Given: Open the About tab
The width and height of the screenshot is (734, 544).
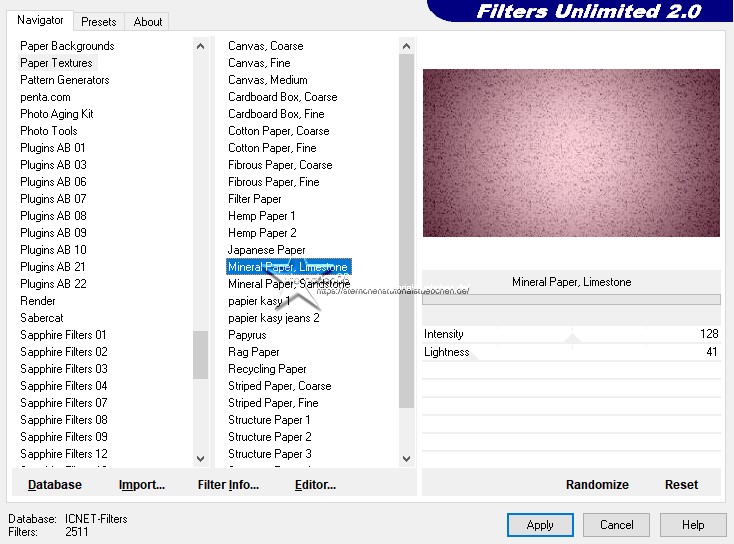Looking at the screenshot, I should coord(148,21).
